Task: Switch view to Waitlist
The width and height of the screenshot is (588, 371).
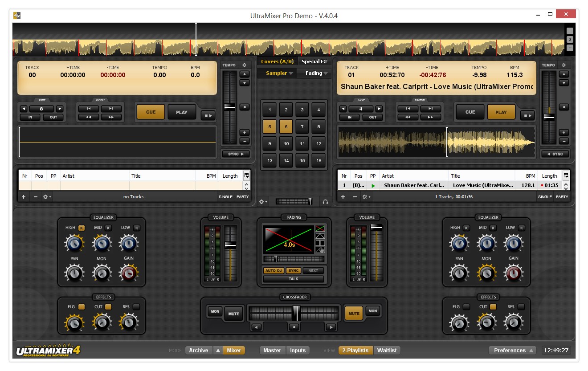Action: pyautogui.click(x=387, y=351)
